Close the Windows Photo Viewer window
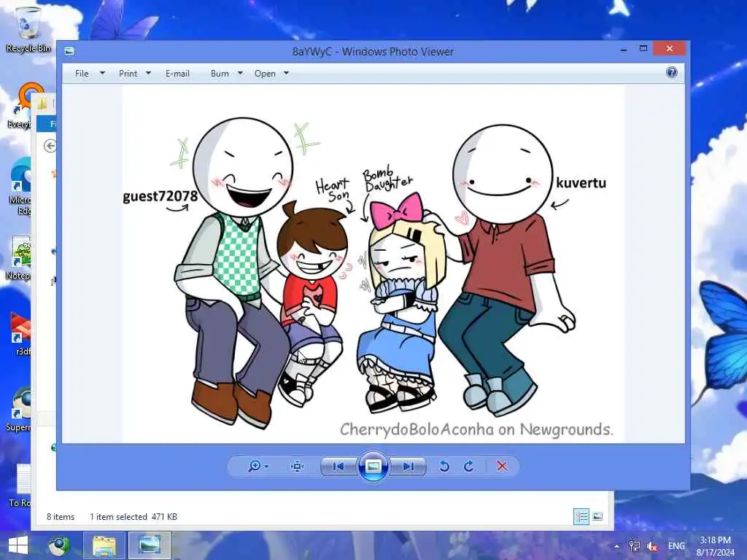The height and width of the screenshot is (560, 747). click(670, 49)
